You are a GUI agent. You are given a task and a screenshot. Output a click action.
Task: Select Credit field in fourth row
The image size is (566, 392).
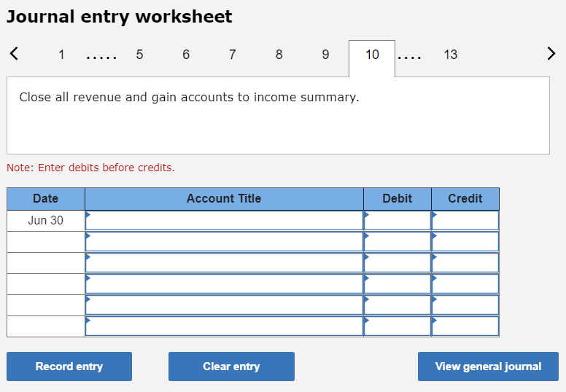coord(465,284)
